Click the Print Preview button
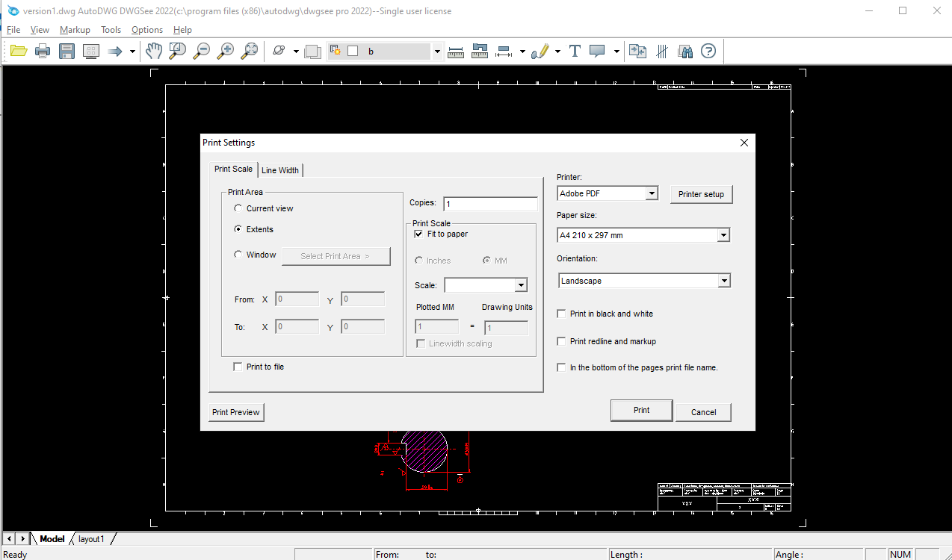Viewport: 952px width, 560px height. pyautogui.click(x=236, y=412)
